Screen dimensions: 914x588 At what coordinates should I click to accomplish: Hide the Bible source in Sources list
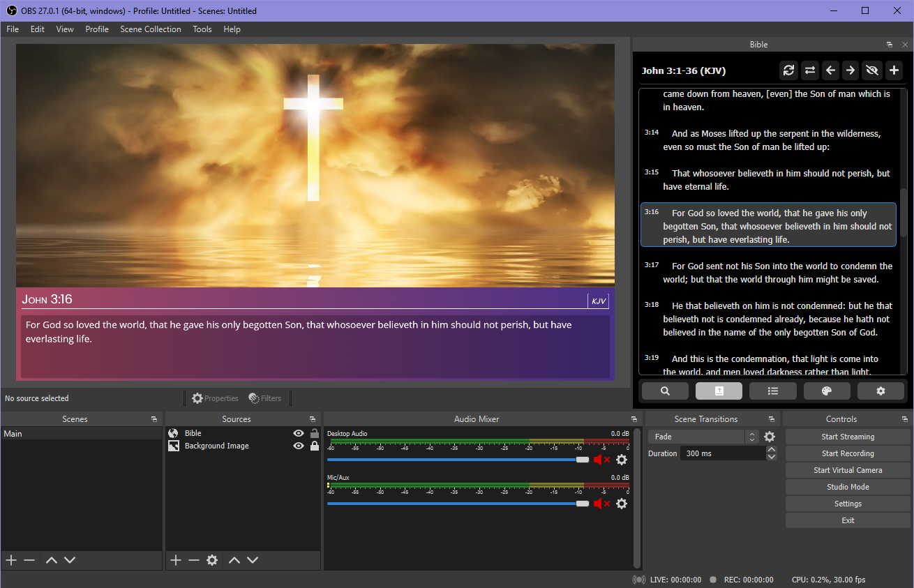(x=298, y=432)
